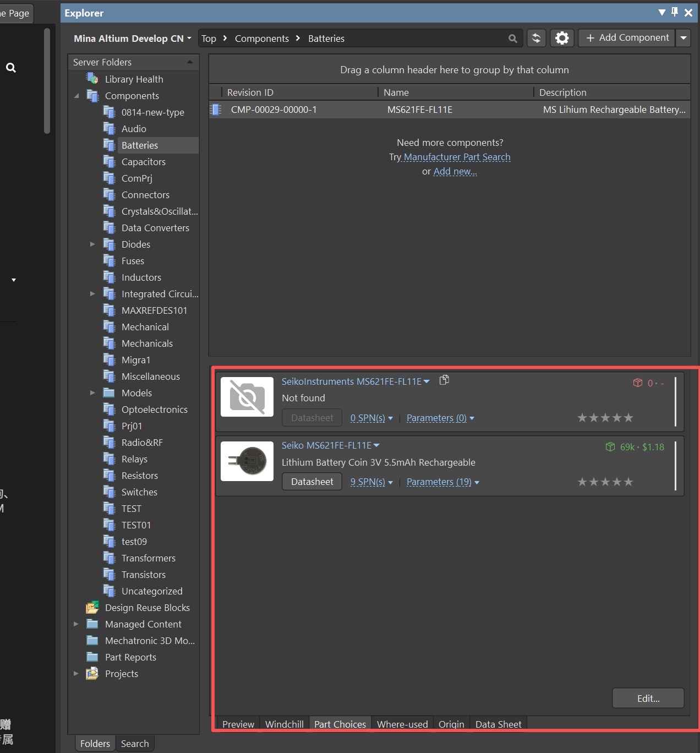700x753 pixels.
Task: Click the red stock box icon showing 0
Action: 638,383
